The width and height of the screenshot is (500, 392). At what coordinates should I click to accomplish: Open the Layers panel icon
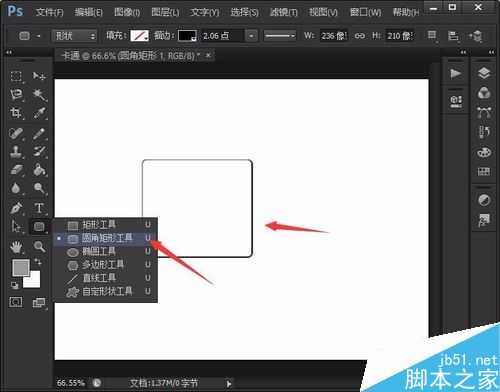pyautogui.click(x=484, y=73)
